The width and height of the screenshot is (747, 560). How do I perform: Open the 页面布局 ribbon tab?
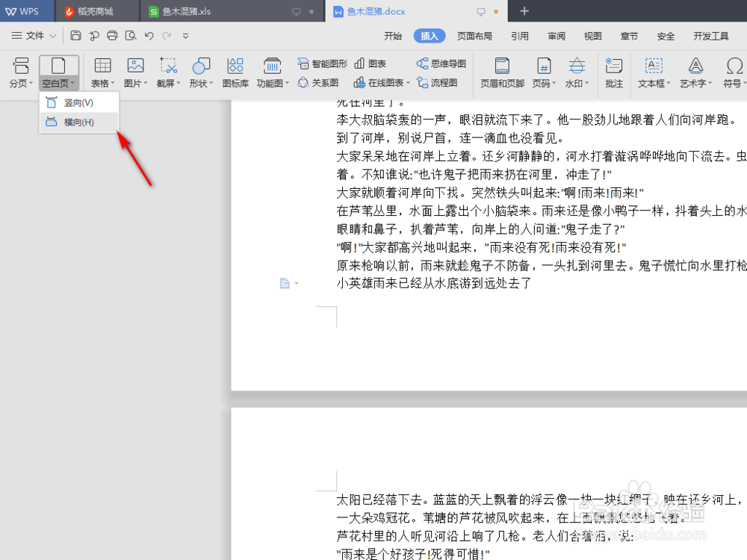pyautogui.click(x=474, y=36)
